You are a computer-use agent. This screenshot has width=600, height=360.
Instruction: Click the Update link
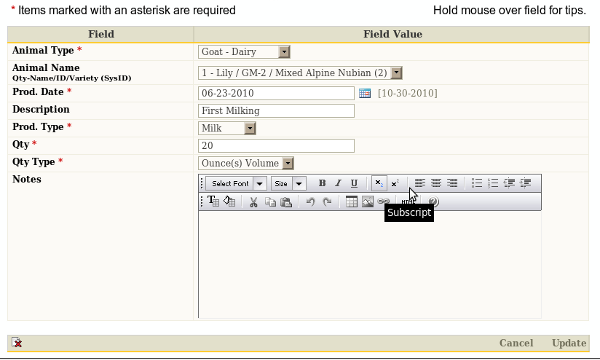click(569, 343)
